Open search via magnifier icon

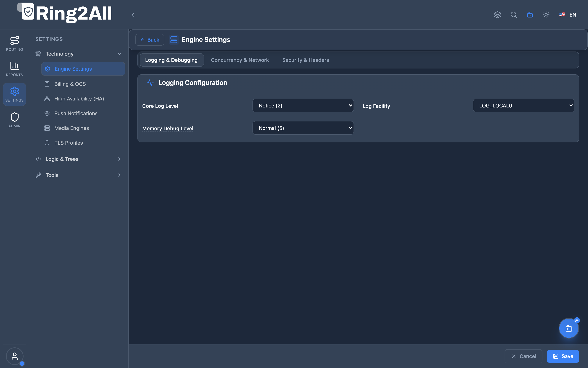point(514,15)
